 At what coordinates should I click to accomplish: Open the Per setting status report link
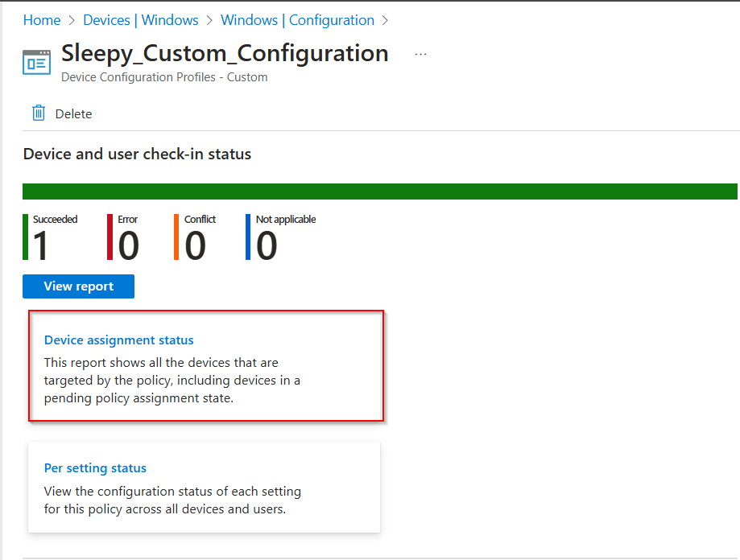click(95, 468)
